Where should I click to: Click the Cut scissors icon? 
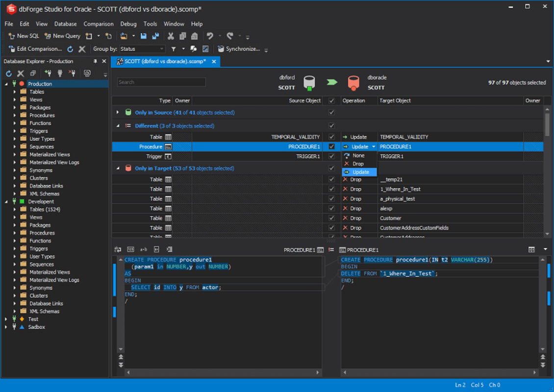[x=171, y=36]
